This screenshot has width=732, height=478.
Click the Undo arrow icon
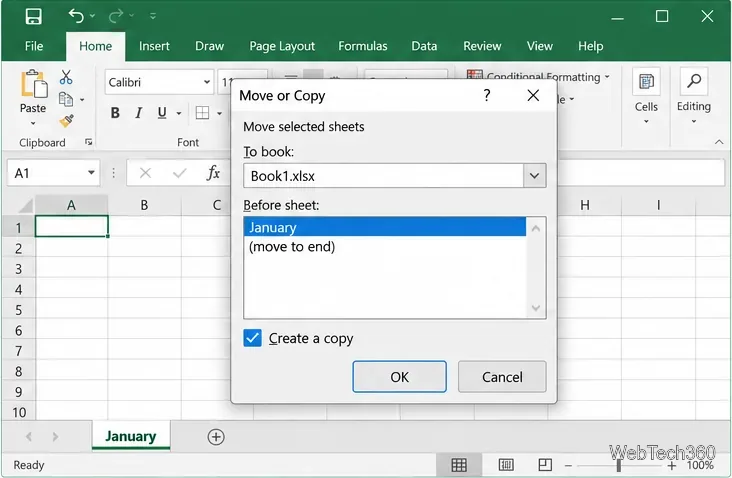tap(76, 16)
